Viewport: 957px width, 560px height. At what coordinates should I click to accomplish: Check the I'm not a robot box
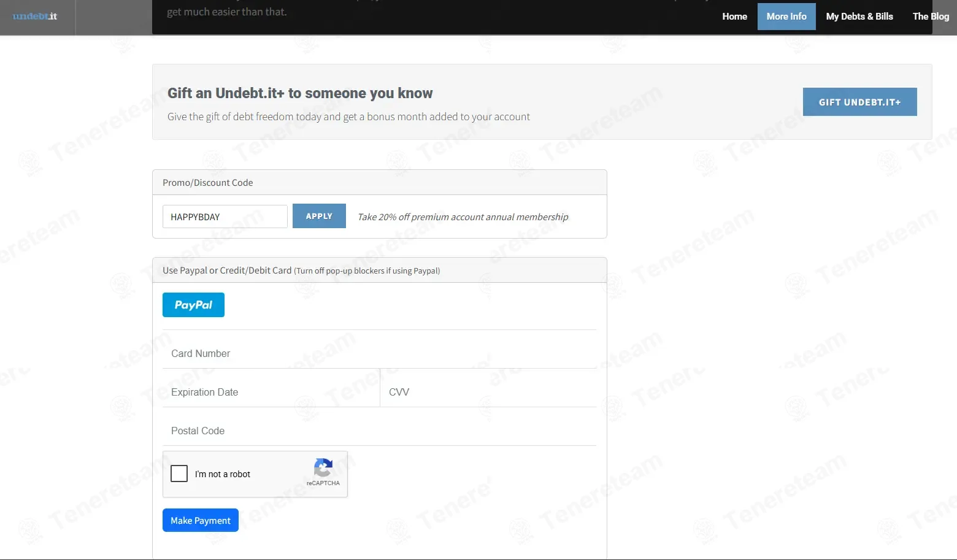tap(179, 474)
